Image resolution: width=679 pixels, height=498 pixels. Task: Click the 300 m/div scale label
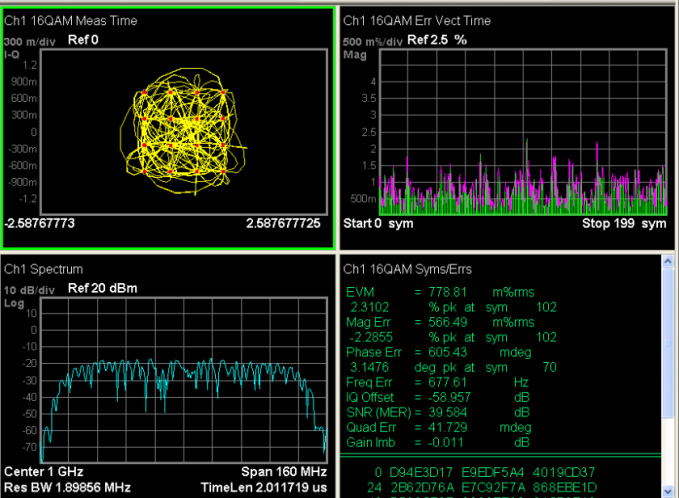point(27,41)
